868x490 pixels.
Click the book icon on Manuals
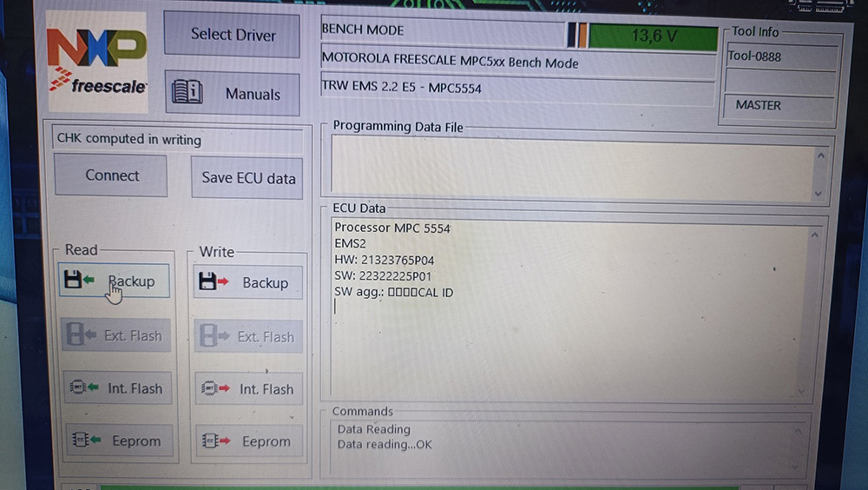[x=187, y=92]
